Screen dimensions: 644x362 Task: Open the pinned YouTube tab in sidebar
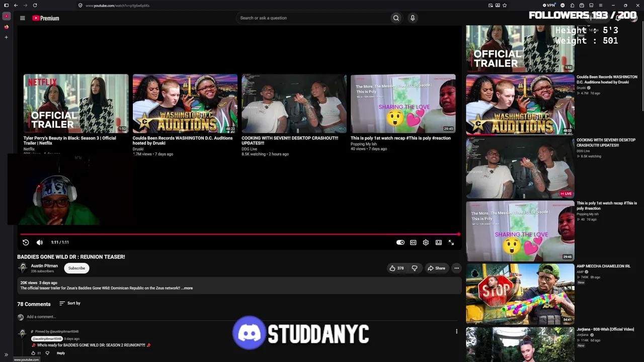[x=7, y=16]
